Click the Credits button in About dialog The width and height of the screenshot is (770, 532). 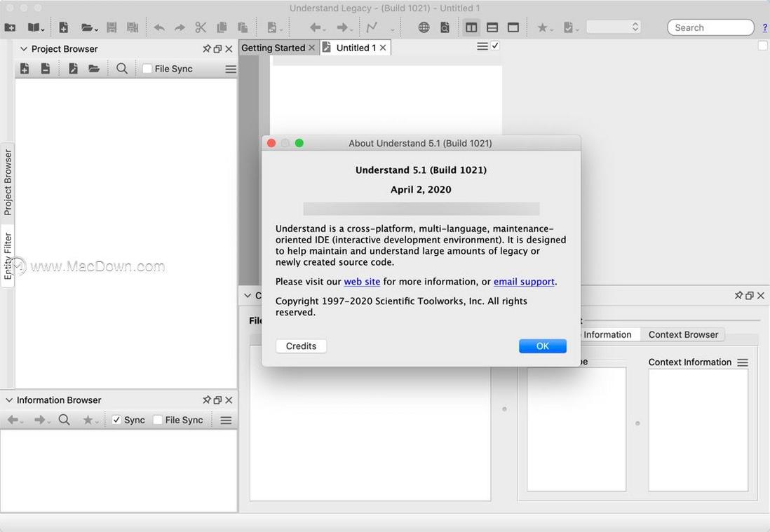tap(301, 346)
